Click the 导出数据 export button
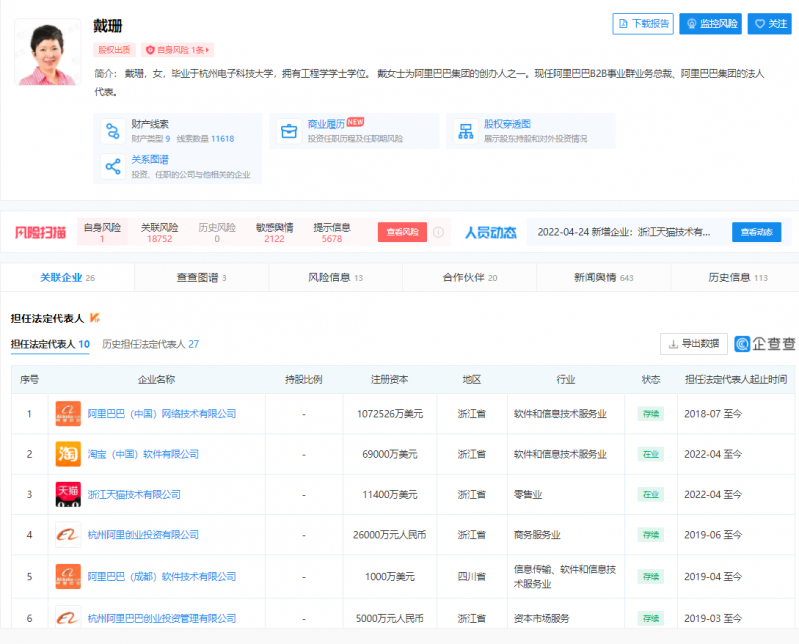 click(x=694, y=344)
